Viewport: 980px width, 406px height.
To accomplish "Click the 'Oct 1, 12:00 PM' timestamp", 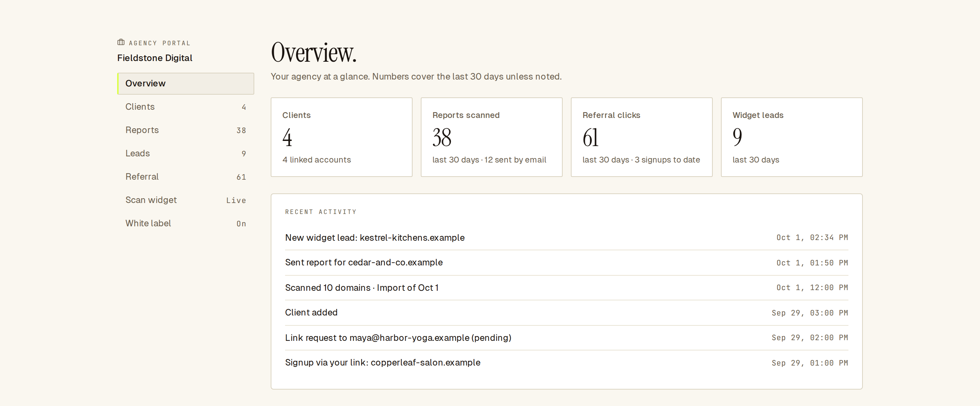I will 812,288.
